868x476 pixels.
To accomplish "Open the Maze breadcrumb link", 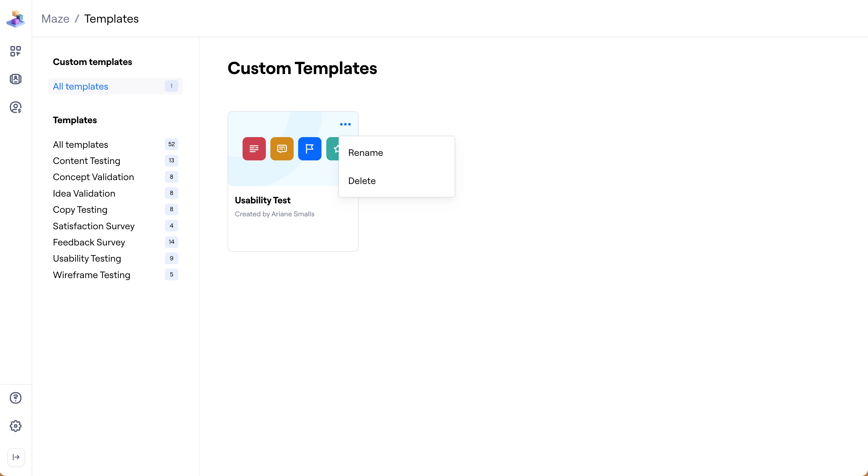I will [x=55, y=19].
